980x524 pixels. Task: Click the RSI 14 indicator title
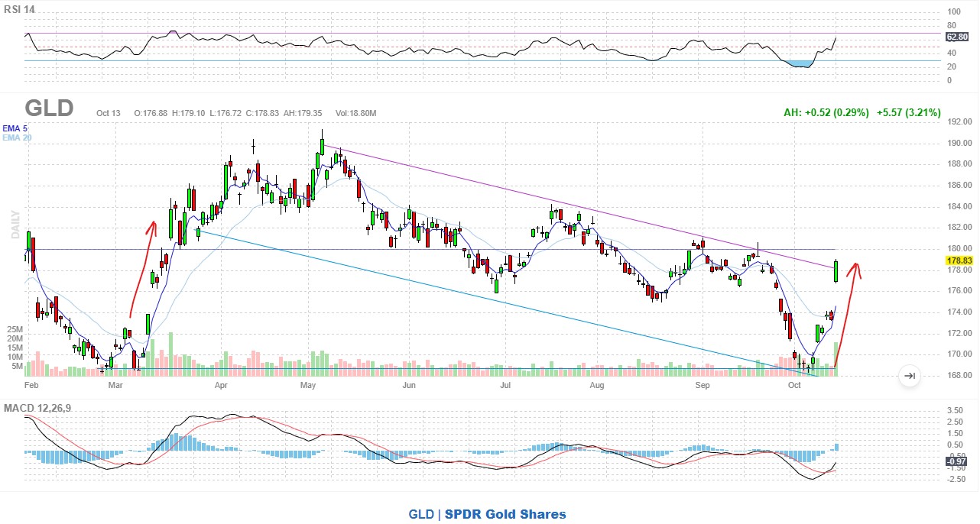pos(21,10)
